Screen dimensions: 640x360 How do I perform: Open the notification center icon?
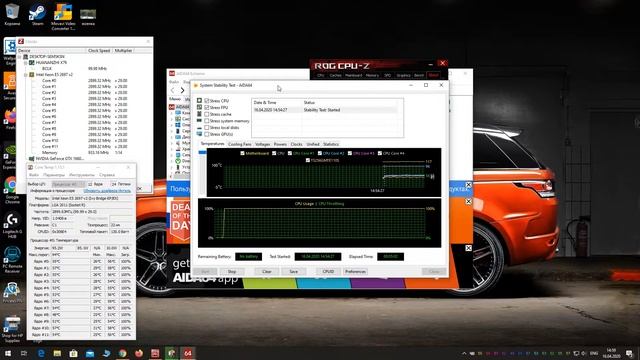(x=630, y=353)
